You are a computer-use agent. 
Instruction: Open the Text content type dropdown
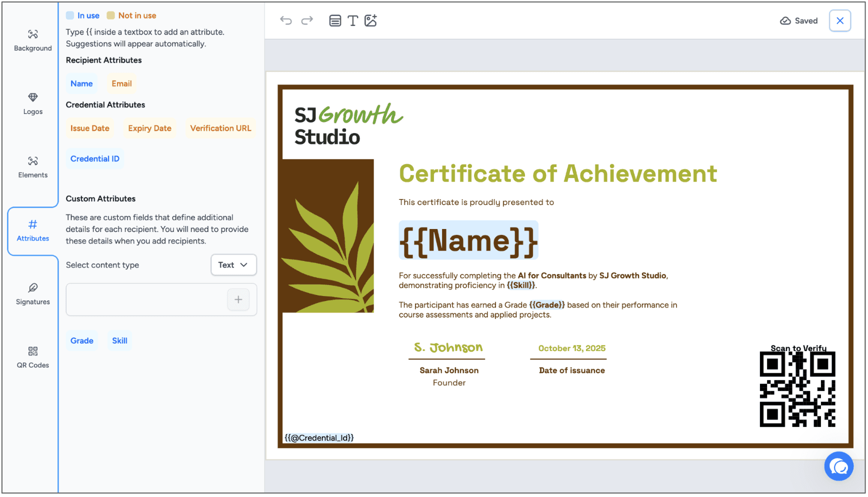(233, 265)
